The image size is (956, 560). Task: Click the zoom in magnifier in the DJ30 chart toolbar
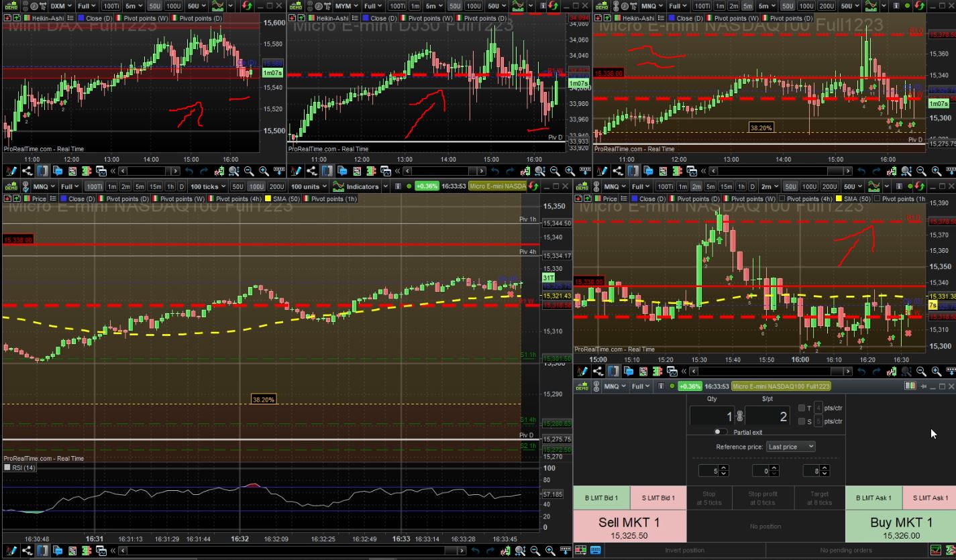pos(570,171)
